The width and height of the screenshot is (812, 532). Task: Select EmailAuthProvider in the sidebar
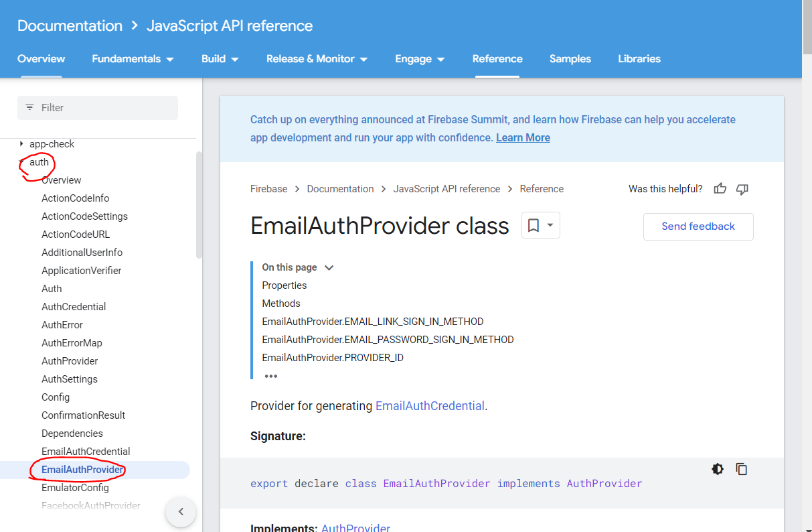pos(82,470)
